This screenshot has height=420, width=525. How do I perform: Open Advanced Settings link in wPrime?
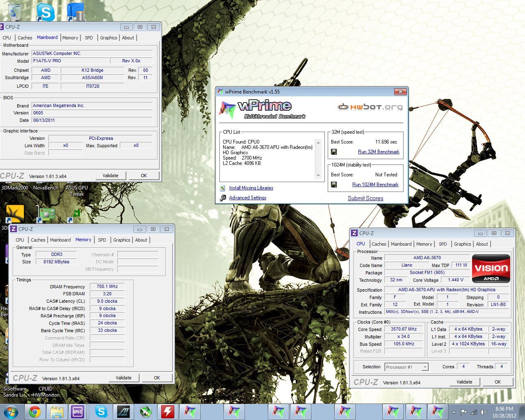tap(248, 198)
